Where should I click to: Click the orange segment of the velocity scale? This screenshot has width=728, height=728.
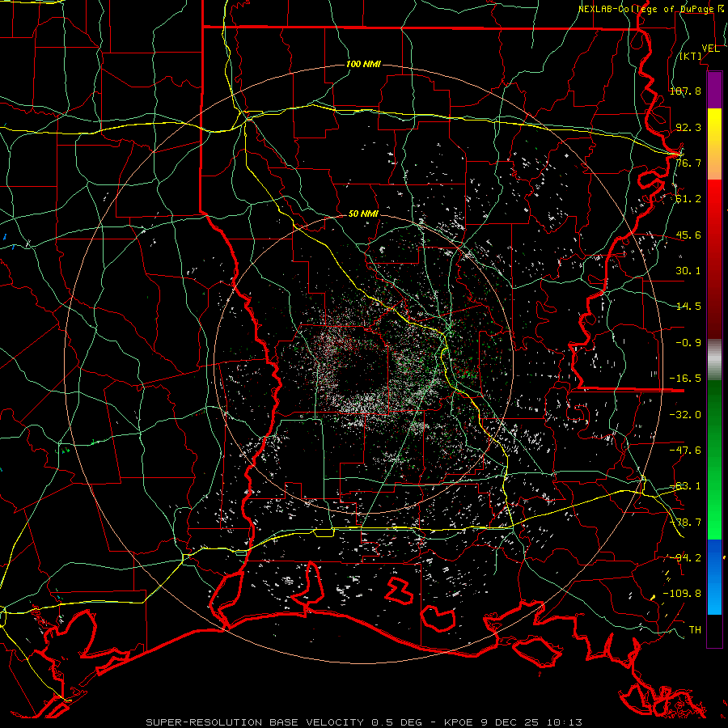(714, 162)
